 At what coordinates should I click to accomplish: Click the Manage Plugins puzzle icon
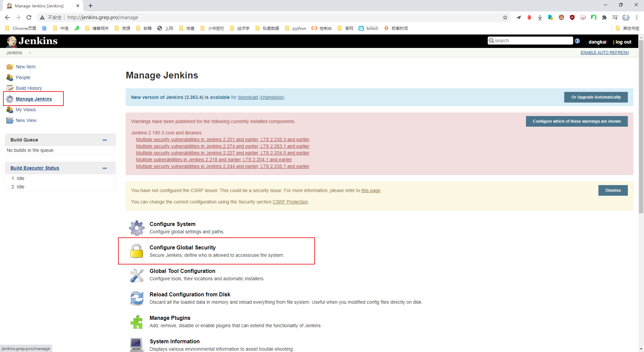137,322
